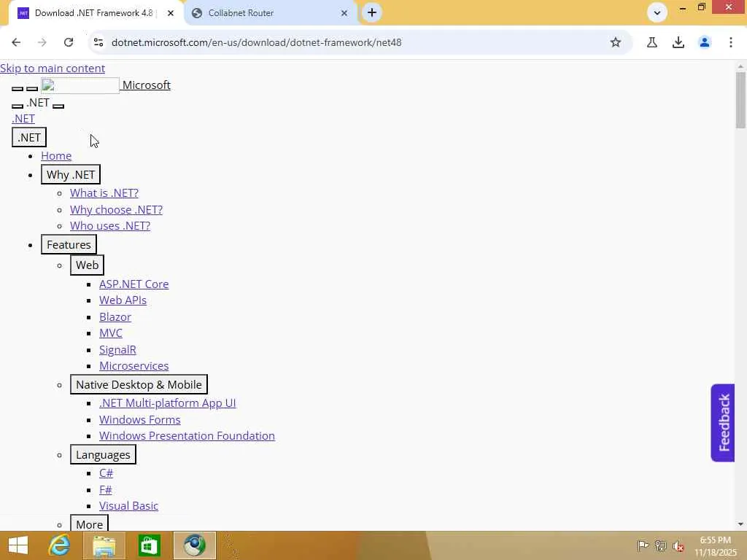Click the scrollbar down arrow
Viewport: 747px width, 560px height.
[x=740, y=524]
